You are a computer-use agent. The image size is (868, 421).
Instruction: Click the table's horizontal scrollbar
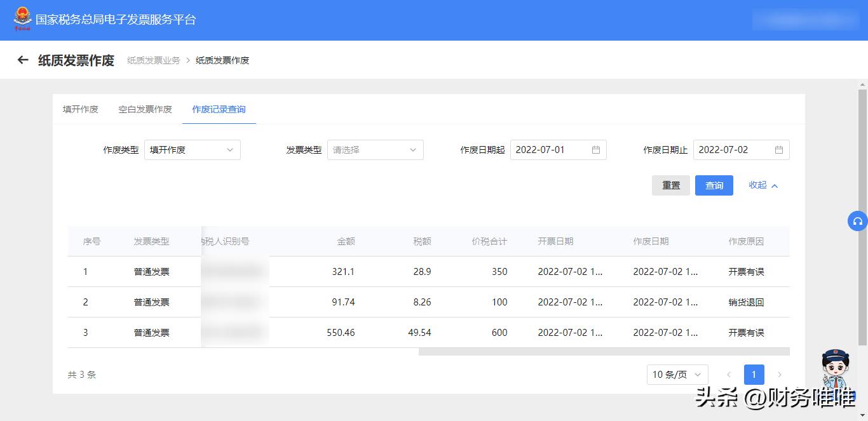click(604, 351)
